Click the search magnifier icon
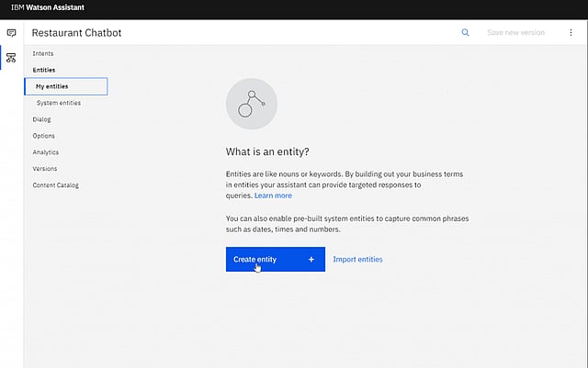 (465, 32)
